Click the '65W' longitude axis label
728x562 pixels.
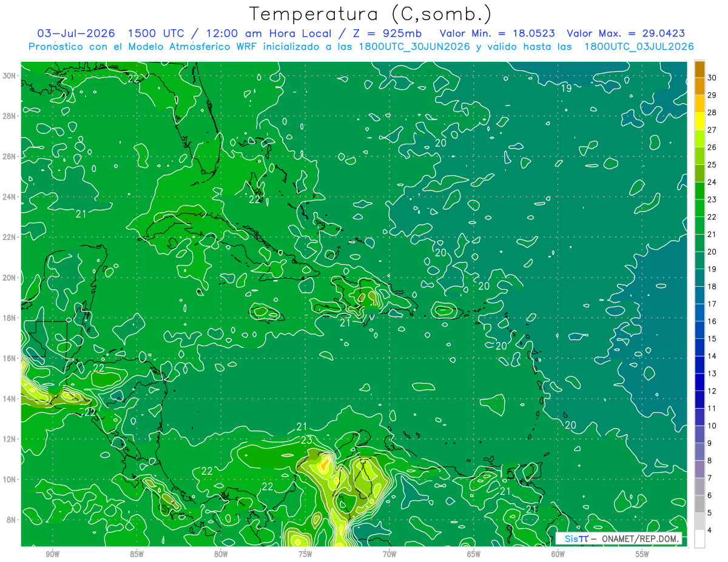point(474,555)
